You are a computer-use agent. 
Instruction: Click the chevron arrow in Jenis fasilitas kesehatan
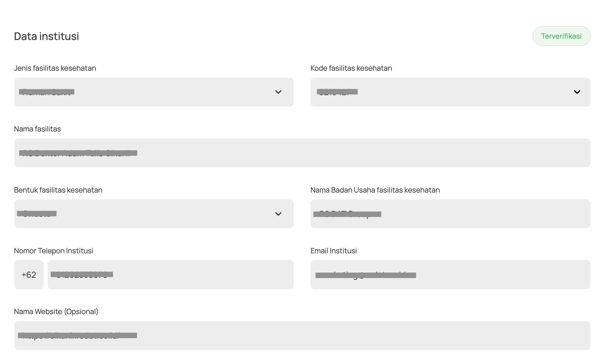point(278,92)
